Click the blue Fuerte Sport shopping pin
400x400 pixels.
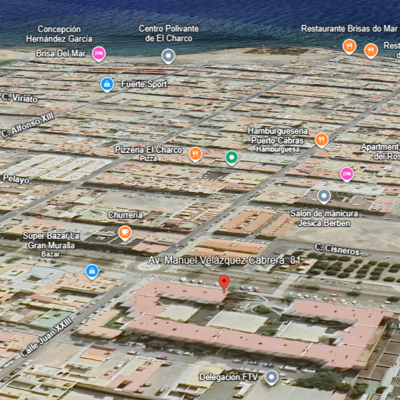(x=107, y=84)
